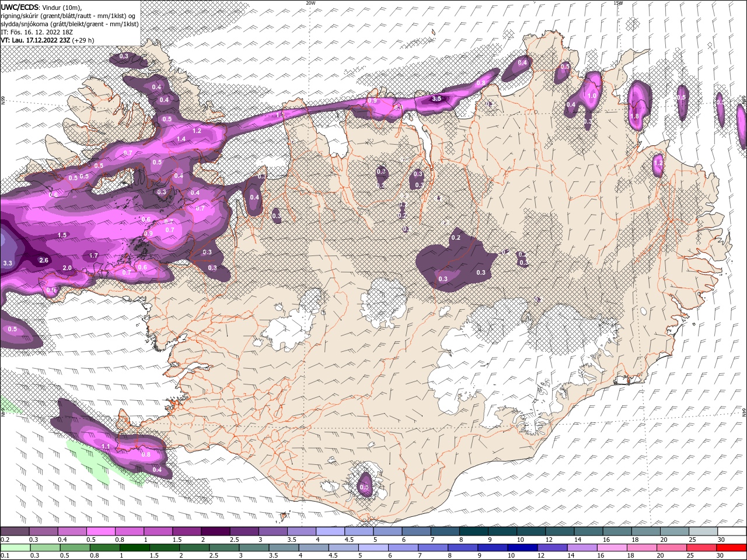
Task: Click the '1.4' value in the northwest band
Action: [181, 139]
